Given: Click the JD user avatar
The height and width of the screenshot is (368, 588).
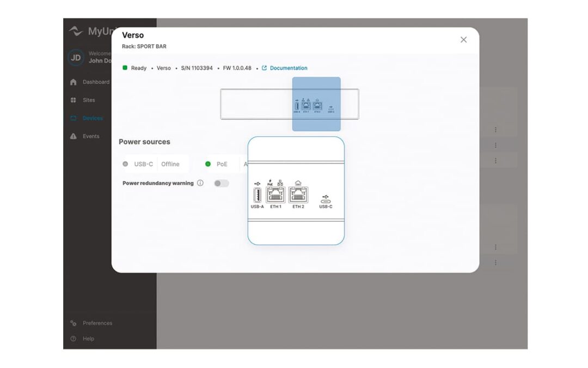Looking at the screenshot, I should click(76, 57).
